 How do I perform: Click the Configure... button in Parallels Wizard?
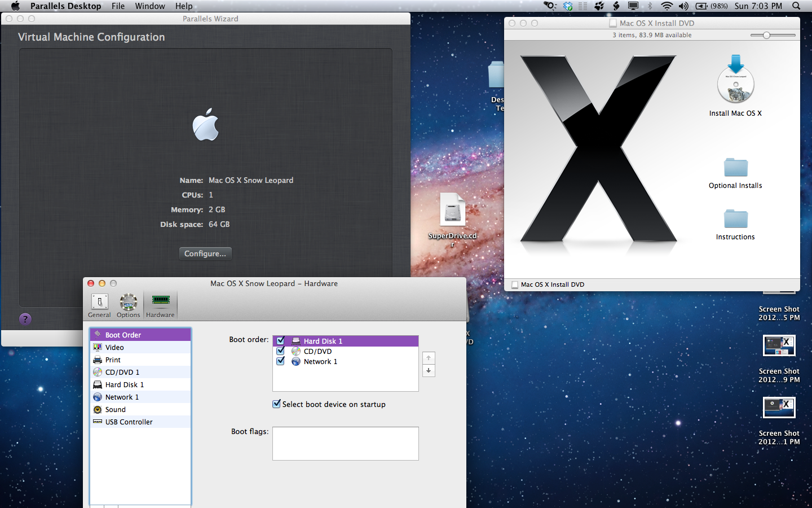205,253
